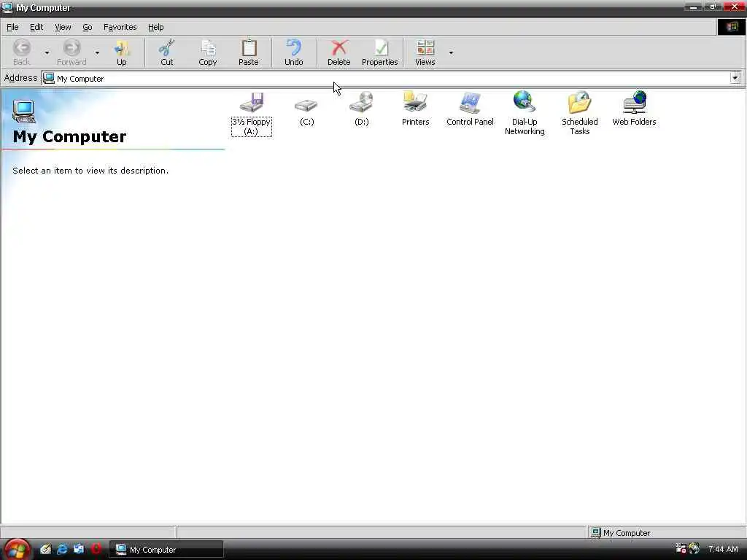Open the Help menu

click(156, 27)
